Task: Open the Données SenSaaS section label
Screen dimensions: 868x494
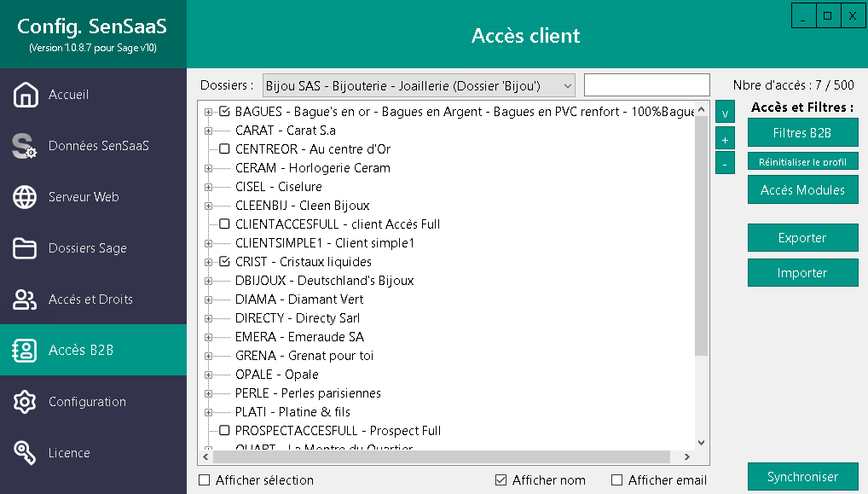Action: coord(99,146)
